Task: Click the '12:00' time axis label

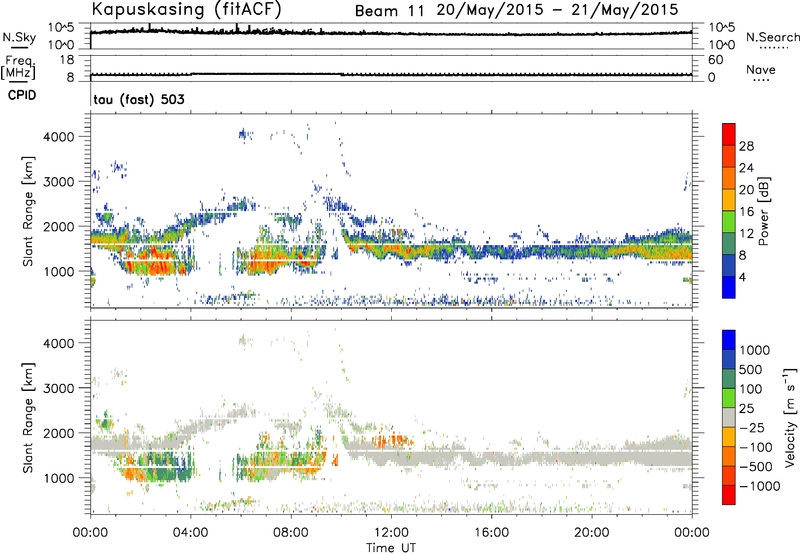Action: 391,533
